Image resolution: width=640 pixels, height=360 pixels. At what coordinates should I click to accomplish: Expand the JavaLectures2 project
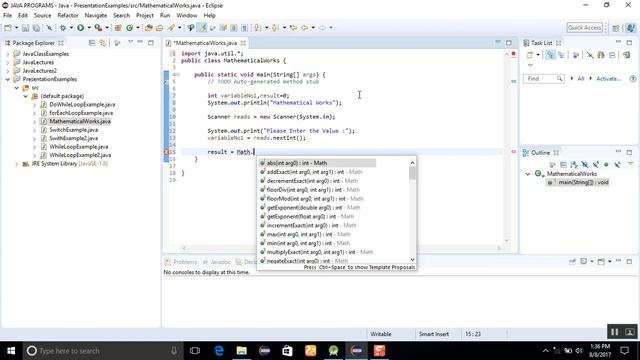pos(8,71)
